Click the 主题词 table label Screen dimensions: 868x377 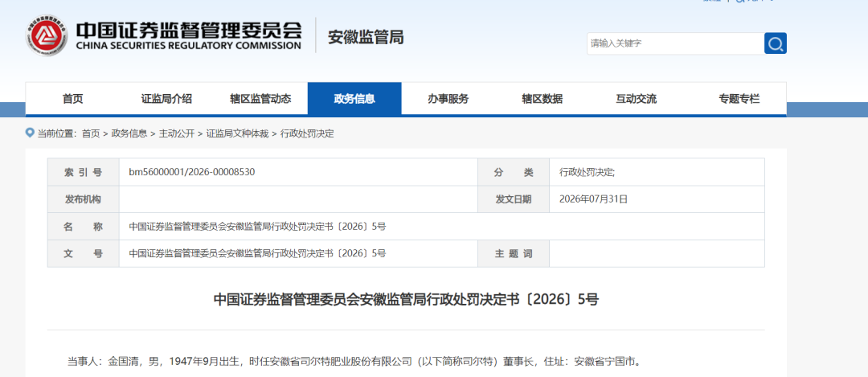(514, 253)
